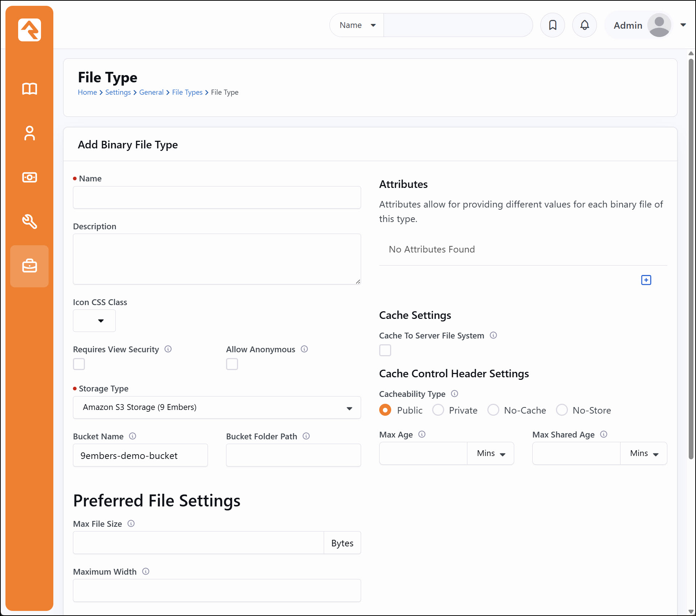Show info for Bucket Name
This screenshot has width=696, height=616.
tap(133, 436)
